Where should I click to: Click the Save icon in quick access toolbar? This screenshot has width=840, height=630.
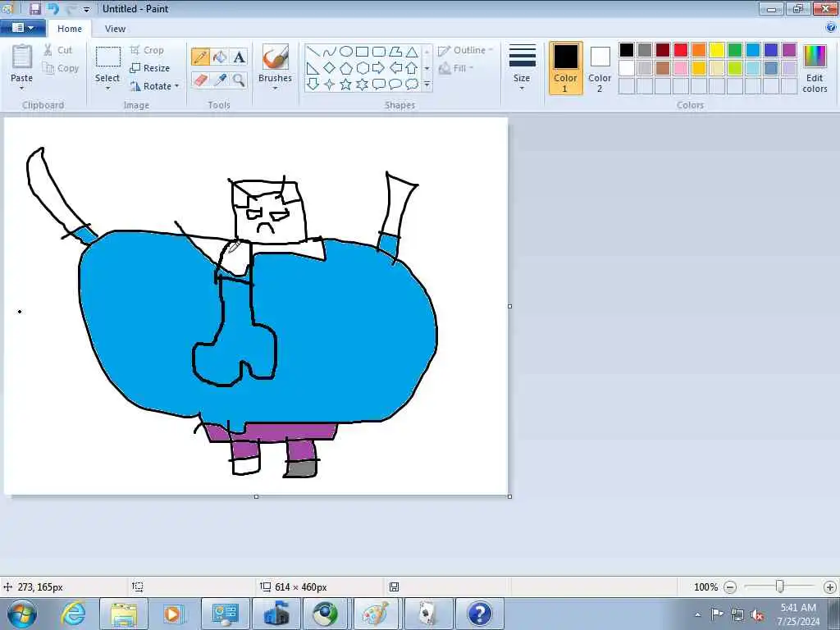pos(34,8)
